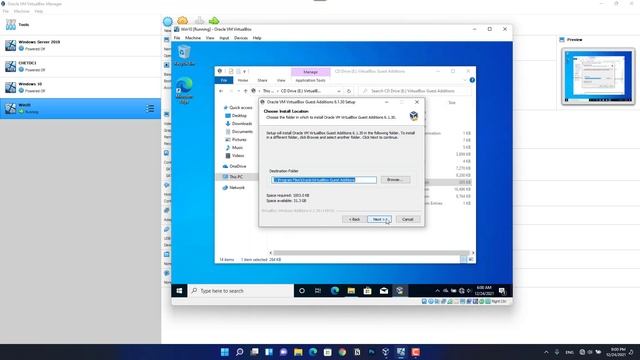
Task: Open Application Tools ribbon tab
Action: click(x=310, y=80)
